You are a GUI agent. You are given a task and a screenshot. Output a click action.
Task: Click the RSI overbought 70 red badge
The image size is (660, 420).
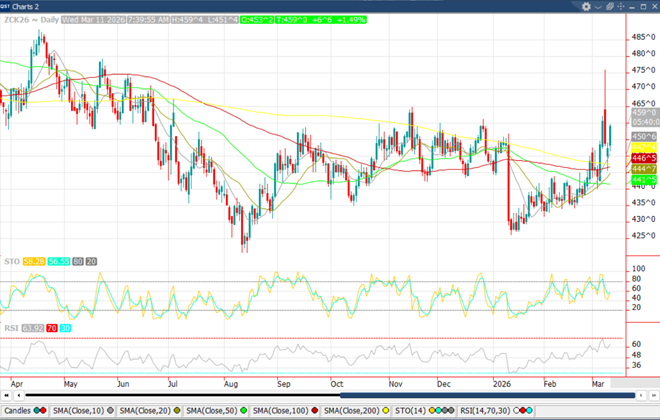(x=52, y=327)
